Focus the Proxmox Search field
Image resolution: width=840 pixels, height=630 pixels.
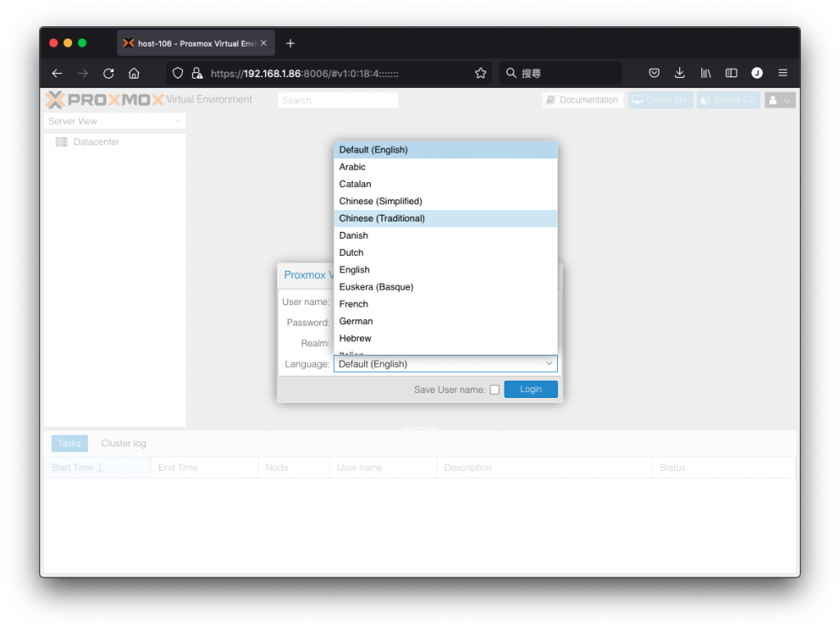tap(337, 100)
